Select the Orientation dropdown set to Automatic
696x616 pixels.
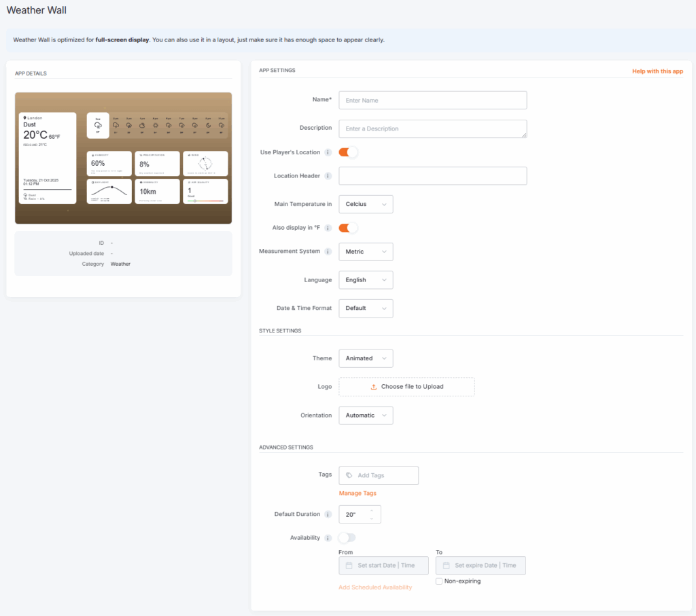(x=366, y=415)
